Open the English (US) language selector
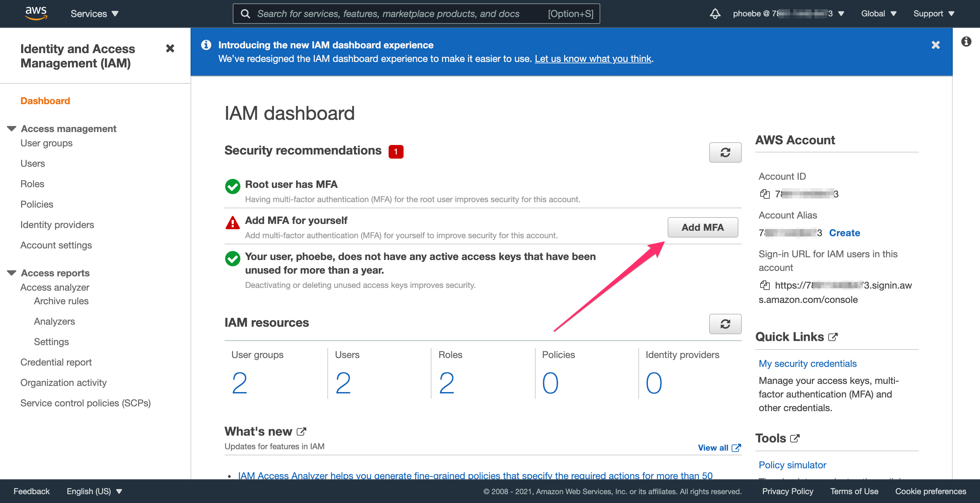 coord(94,491)
